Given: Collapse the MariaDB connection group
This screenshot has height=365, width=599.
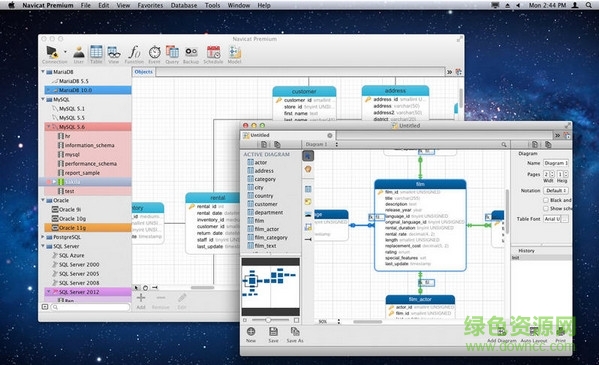Looking at the screenshot, I should coord(43,71).
